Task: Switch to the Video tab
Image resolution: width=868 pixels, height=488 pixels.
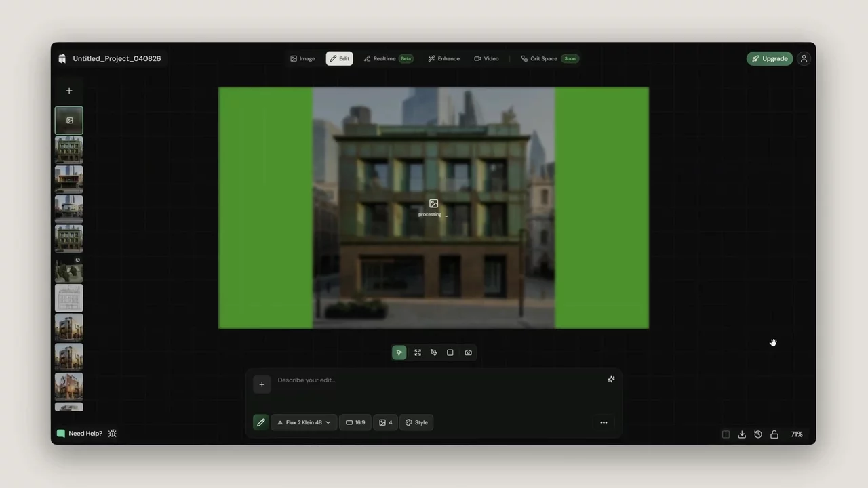Action: click(x=487, y=58)
